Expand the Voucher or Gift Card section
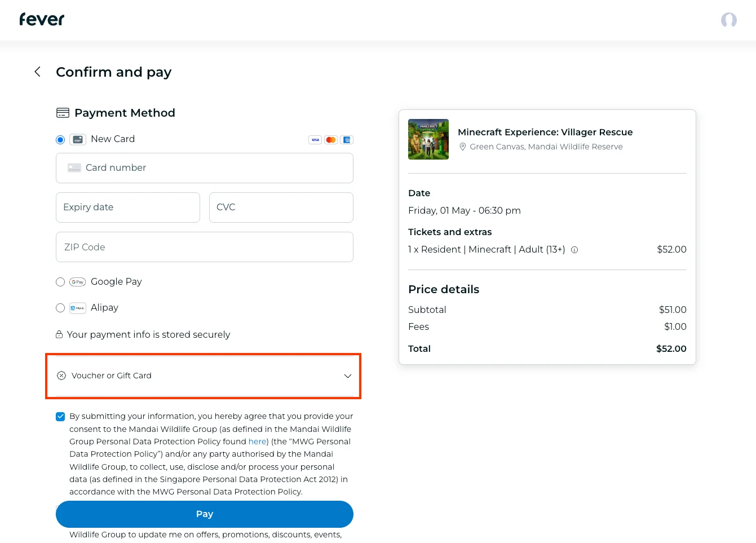756x543 pixels. pyautogui.click(x=205, y=376)
